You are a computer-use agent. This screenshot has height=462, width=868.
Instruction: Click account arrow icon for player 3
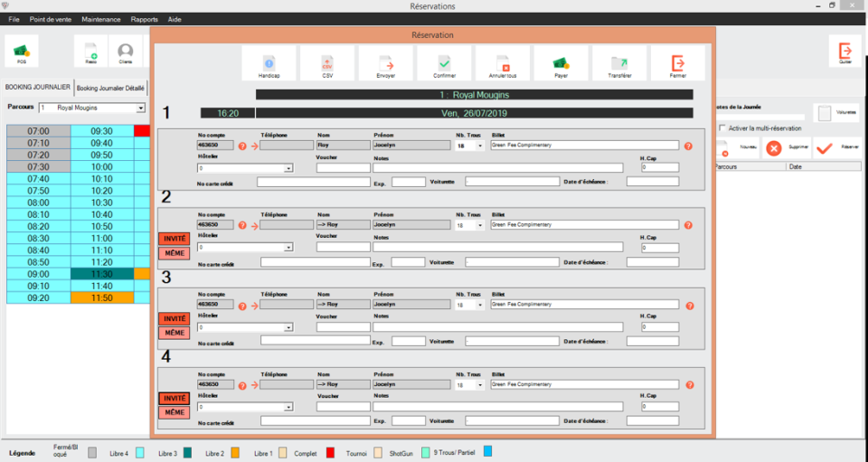(254, 306)
